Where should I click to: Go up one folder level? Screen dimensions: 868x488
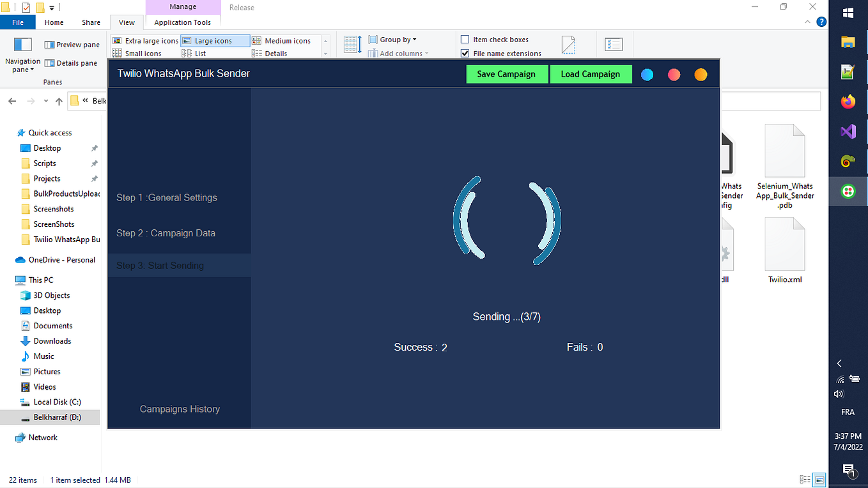(59, 101)
